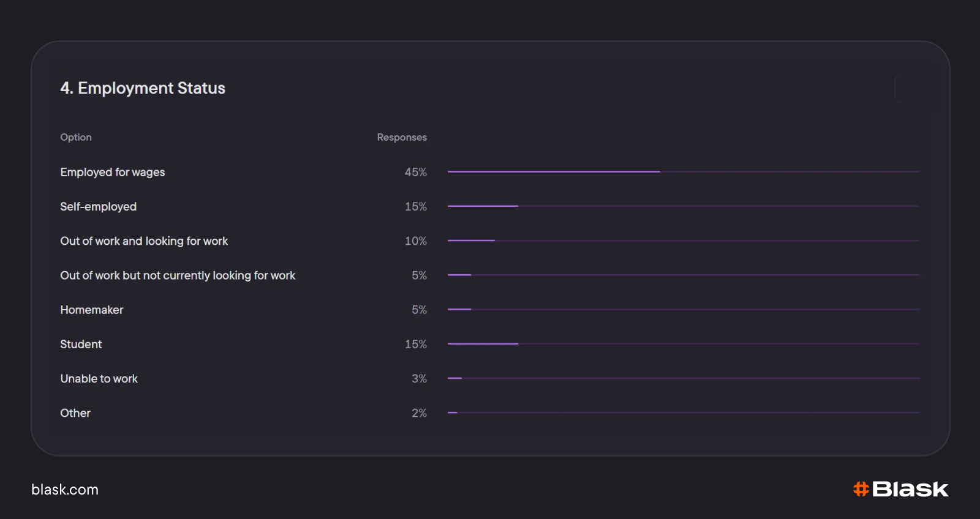
Task: Click the Student option label
Action: point(81,344)
